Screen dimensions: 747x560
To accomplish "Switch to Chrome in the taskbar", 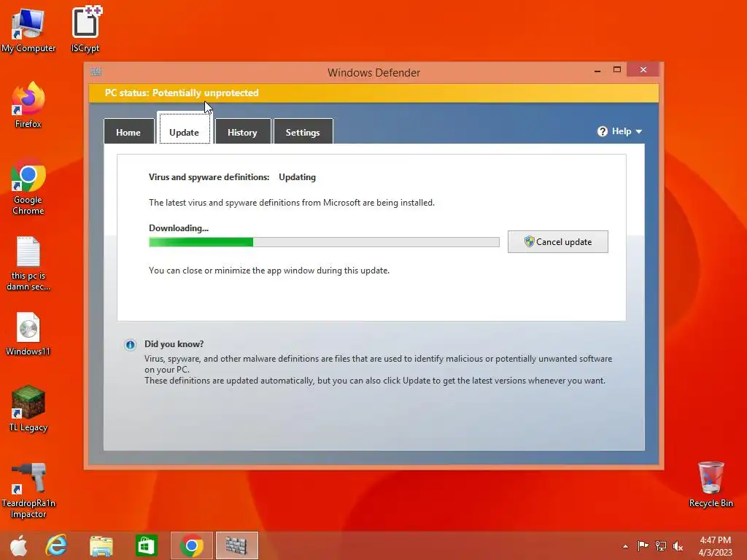I will click(x=192, y=545).
